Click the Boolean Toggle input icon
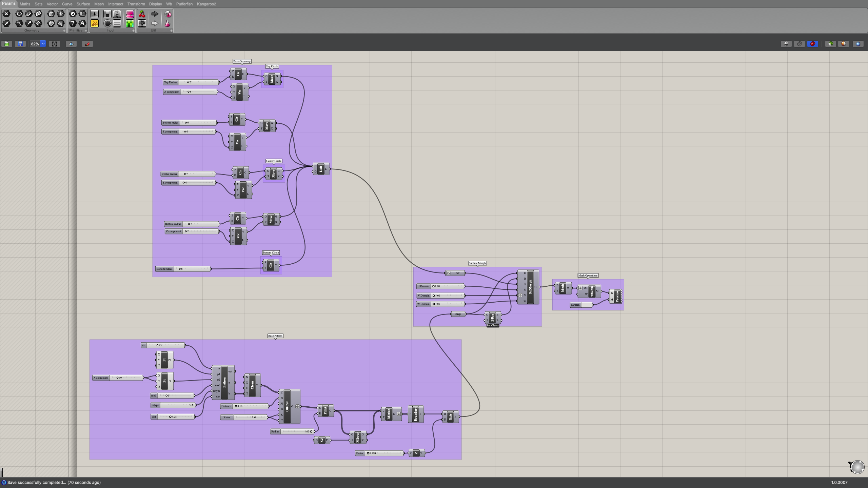The width and height of the screenshot is (868, 488). 107,14
